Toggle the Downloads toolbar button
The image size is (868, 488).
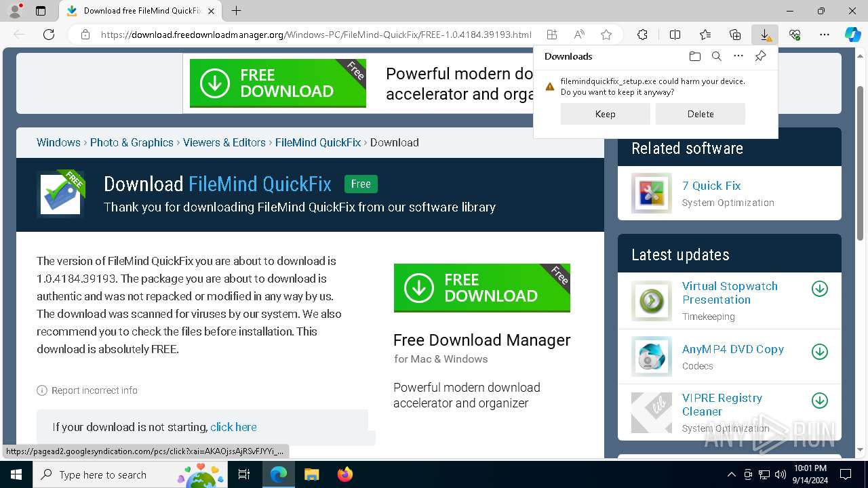(765, 35)
